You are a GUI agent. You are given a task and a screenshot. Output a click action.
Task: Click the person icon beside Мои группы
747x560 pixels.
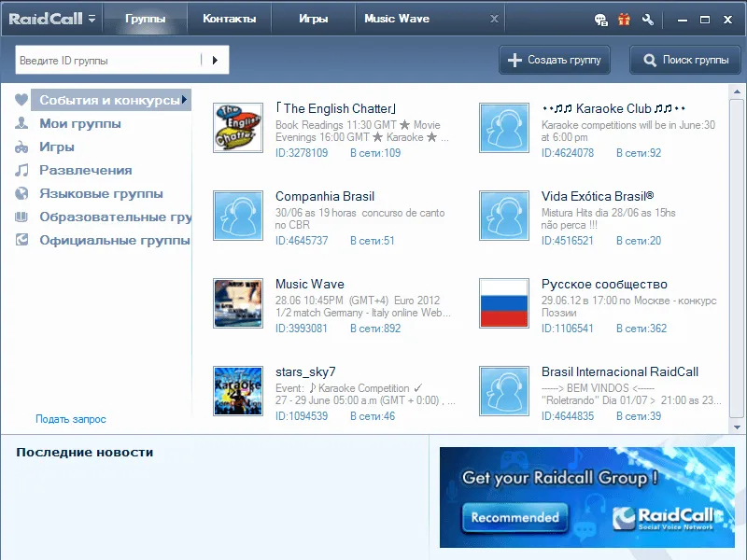[x=21, y=123]
